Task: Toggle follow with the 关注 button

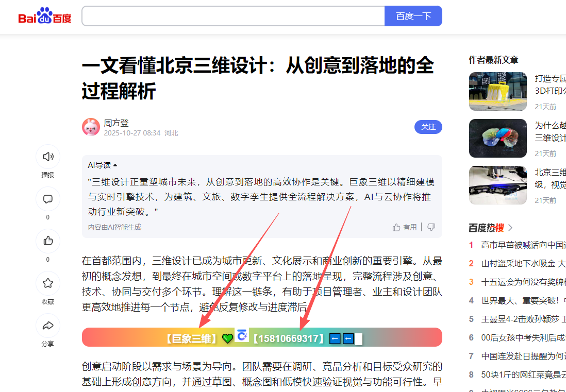Action: [x=428, y=127]
